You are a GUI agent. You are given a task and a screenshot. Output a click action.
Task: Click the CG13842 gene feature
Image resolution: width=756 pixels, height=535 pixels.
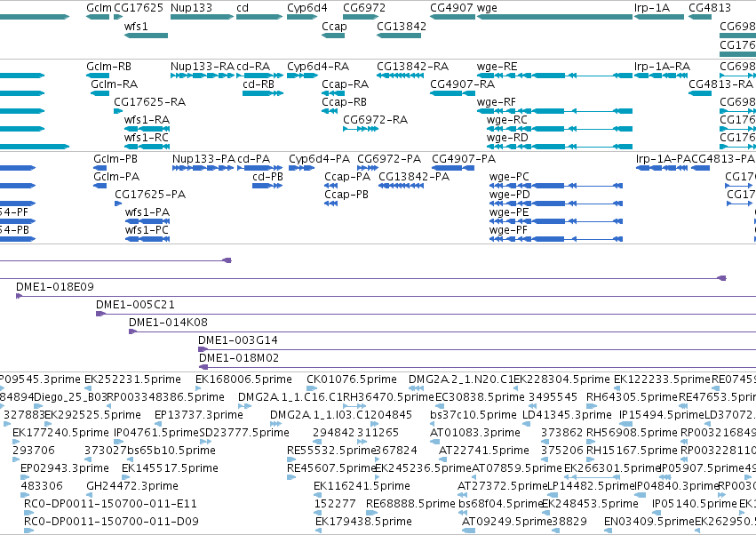[399, 36]
